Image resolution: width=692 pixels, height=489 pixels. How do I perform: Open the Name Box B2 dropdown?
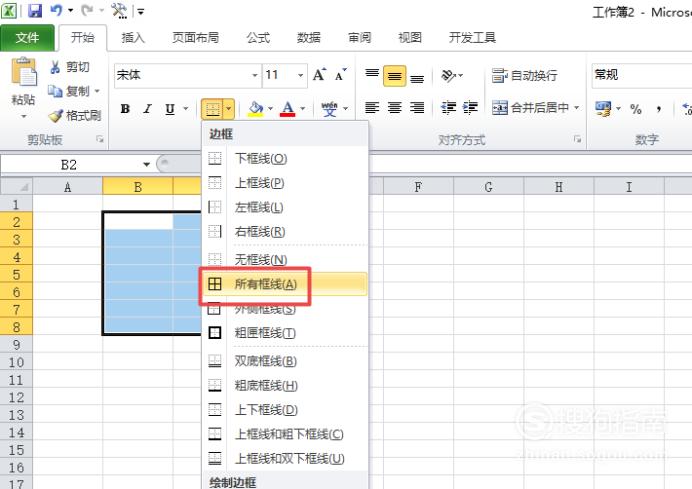point(146,165)
